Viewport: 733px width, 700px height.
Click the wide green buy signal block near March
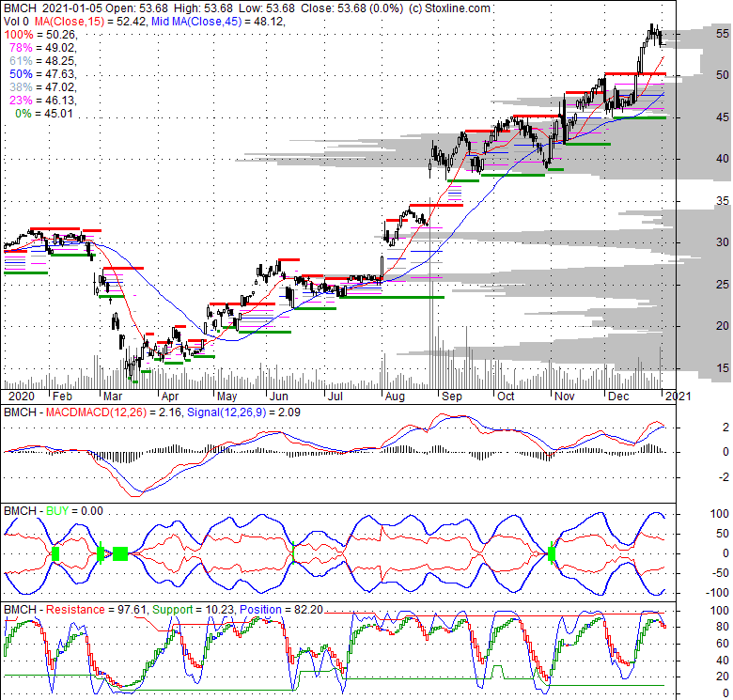[120, 553]
